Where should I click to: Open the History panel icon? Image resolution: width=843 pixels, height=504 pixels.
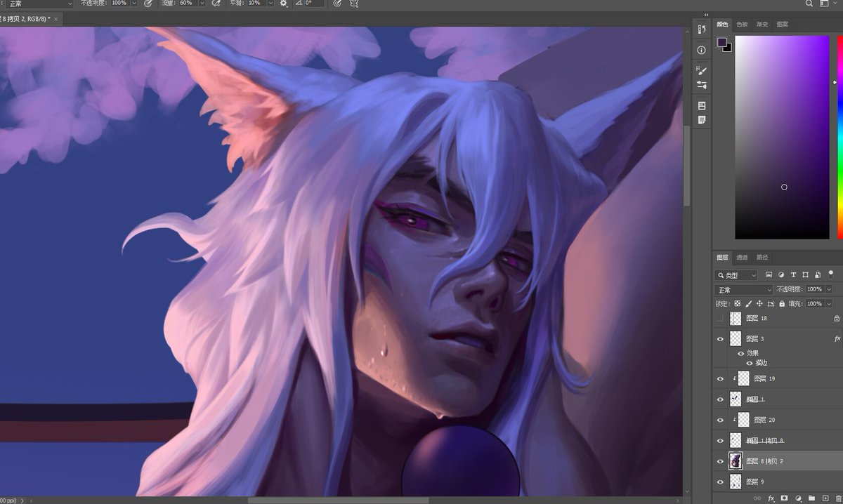click(x=701, y=29)
